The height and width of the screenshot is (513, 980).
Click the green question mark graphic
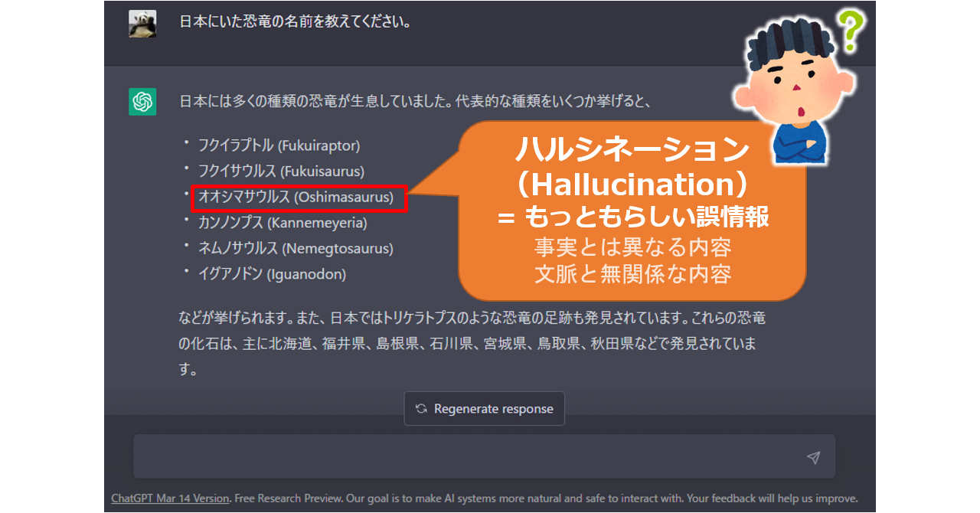[849, 31]
